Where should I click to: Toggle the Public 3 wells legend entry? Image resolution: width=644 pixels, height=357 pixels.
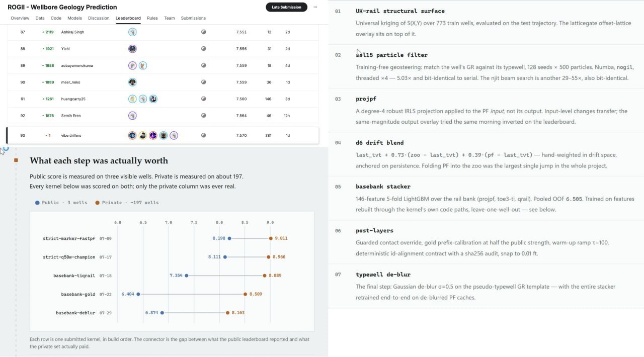(54, 203)
